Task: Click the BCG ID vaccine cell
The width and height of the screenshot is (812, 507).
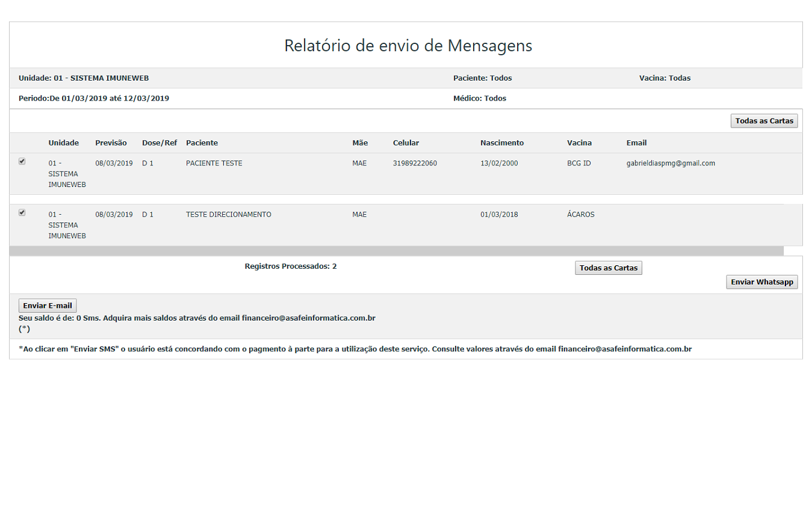Action: (578, 163)
